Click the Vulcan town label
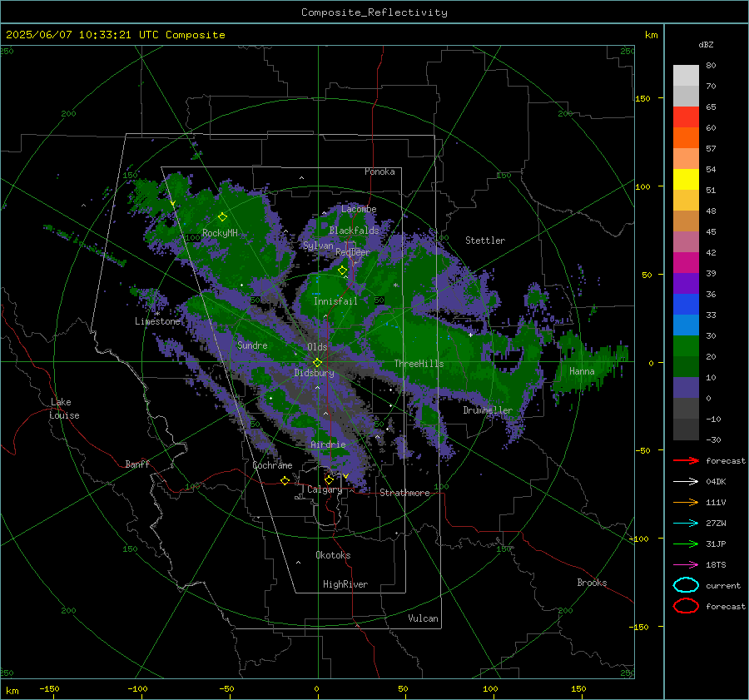The width and height of the screenshot is (749, 700). pos(423,618)
